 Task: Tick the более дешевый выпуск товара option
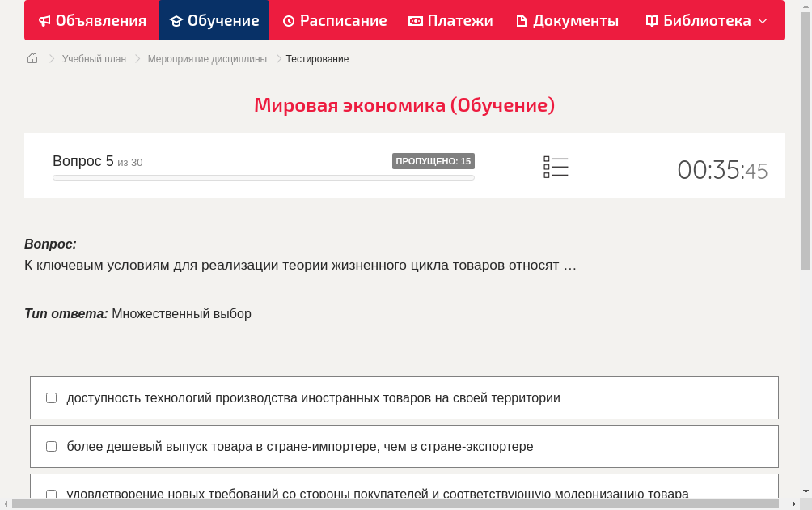pos(51,446)
